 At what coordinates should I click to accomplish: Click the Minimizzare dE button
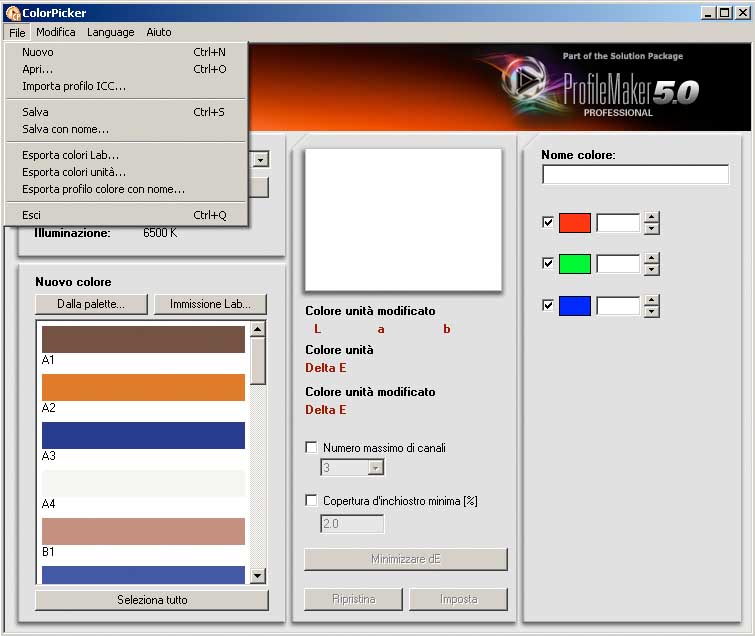point(405,559)
